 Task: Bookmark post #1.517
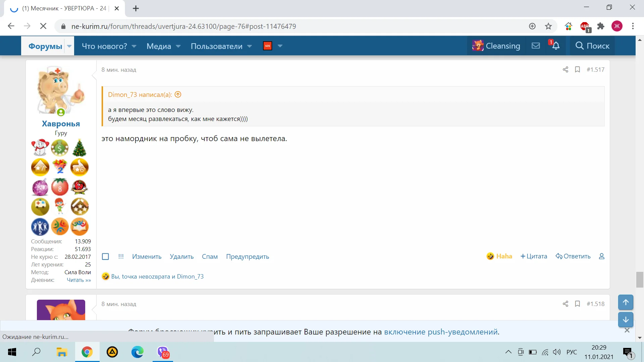(577, 69)
